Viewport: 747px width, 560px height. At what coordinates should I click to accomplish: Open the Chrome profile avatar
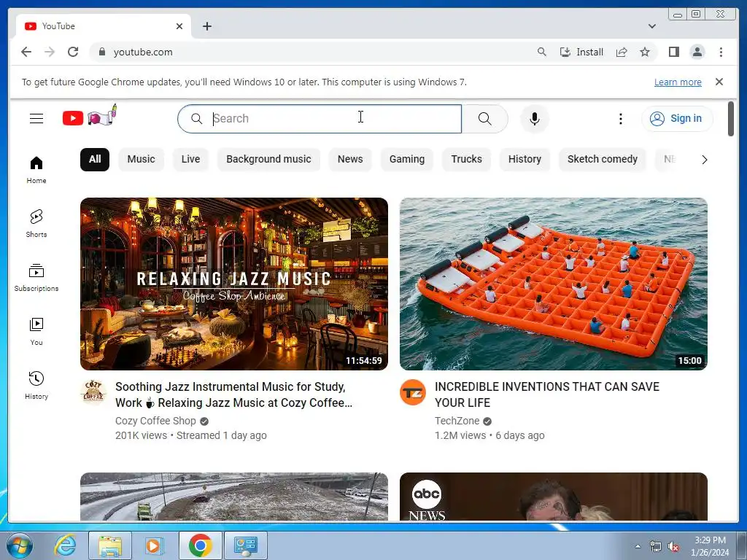click(x=697, y=52)
